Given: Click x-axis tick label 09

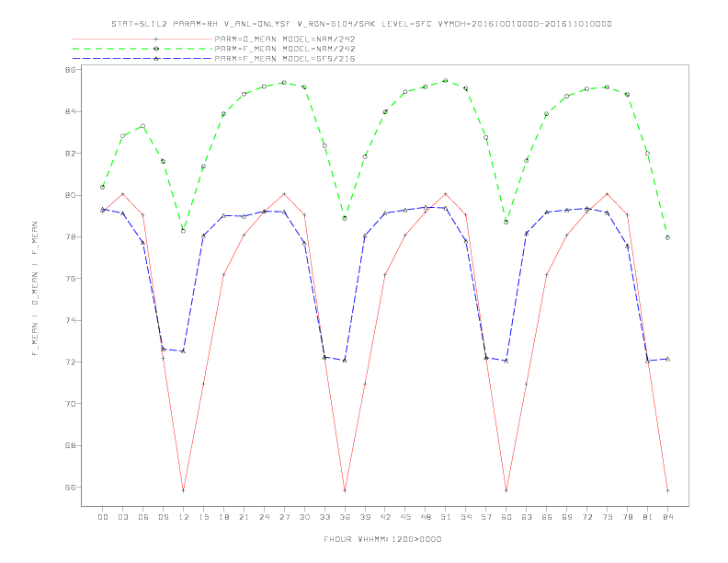Looking at the screenshot, I should pyautogui.click(x=163, y=517).
